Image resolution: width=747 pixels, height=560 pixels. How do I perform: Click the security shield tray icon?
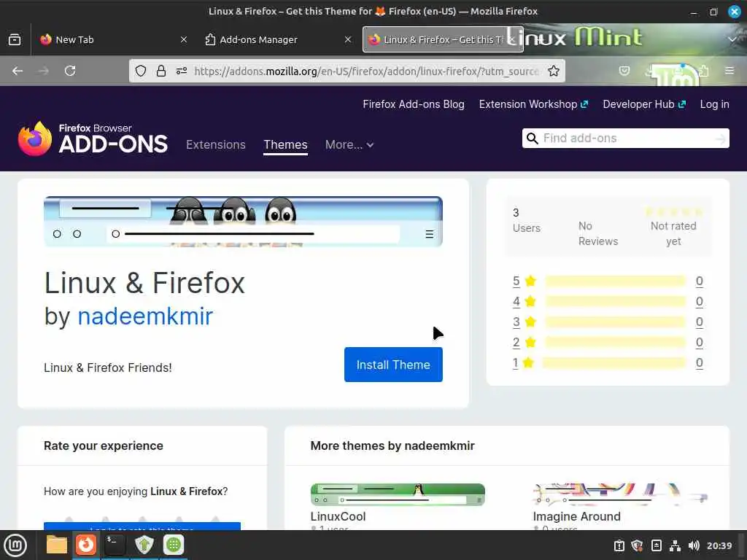tap(637, 545)
